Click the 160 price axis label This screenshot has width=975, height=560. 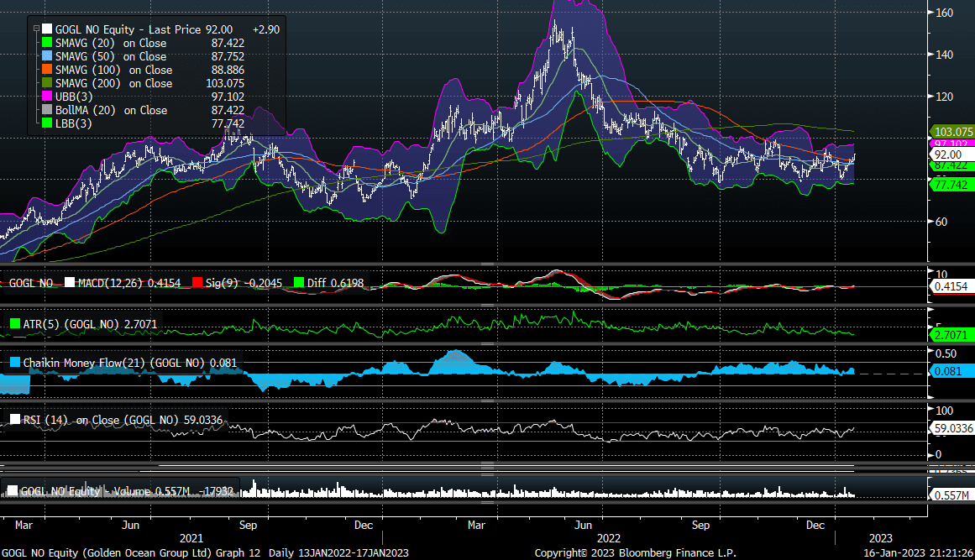coord(944,13)
